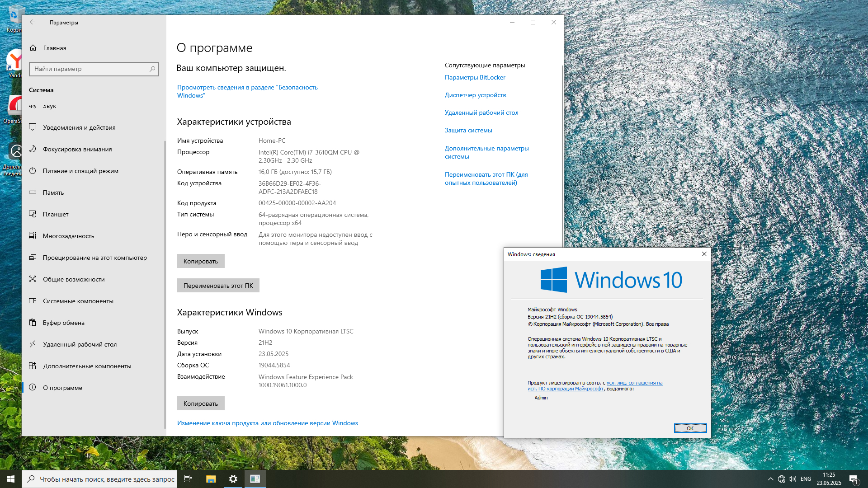Show hidden tray icons chevron
The height and width of the screenshot is (488, 868).
[770, 479]
